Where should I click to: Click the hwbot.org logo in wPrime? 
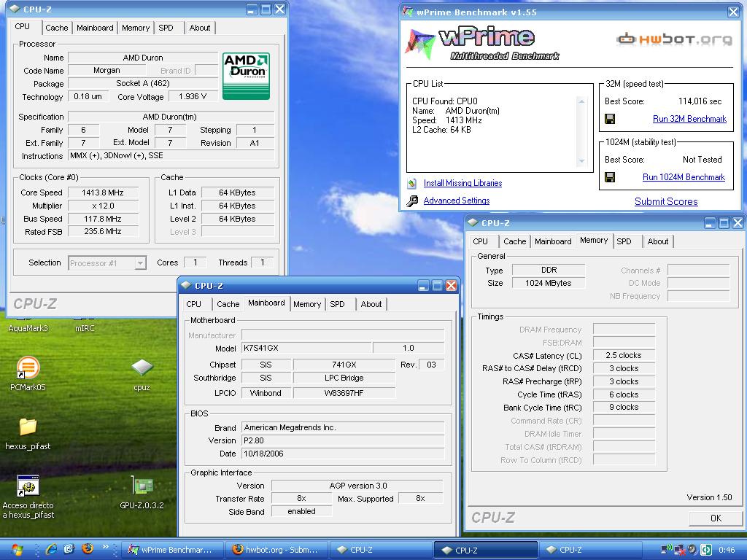click(674, 39)
